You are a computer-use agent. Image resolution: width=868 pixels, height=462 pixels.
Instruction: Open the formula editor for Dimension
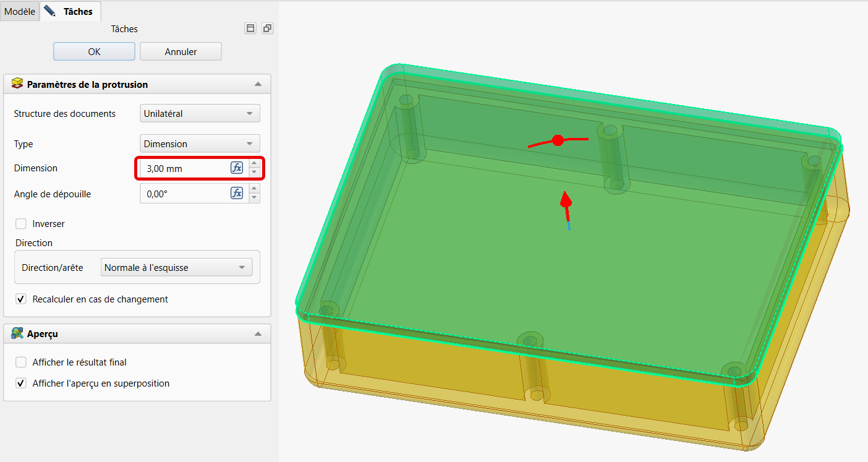237,168
